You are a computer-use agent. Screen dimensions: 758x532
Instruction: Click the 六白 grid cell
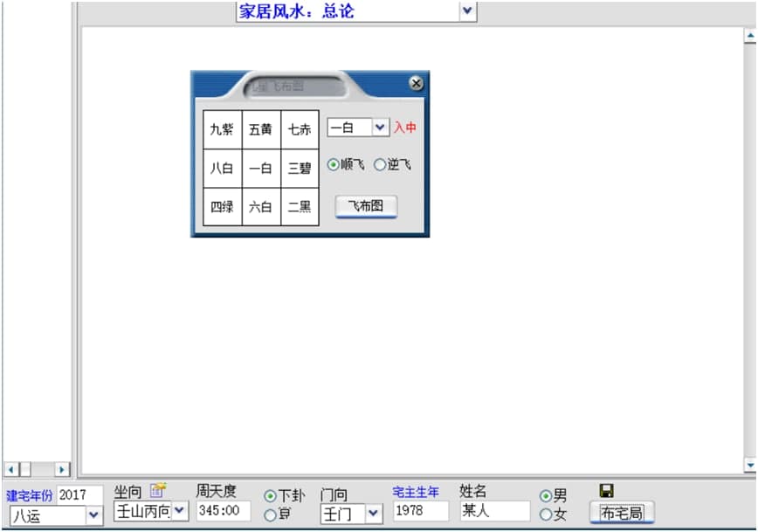point(261,207)
